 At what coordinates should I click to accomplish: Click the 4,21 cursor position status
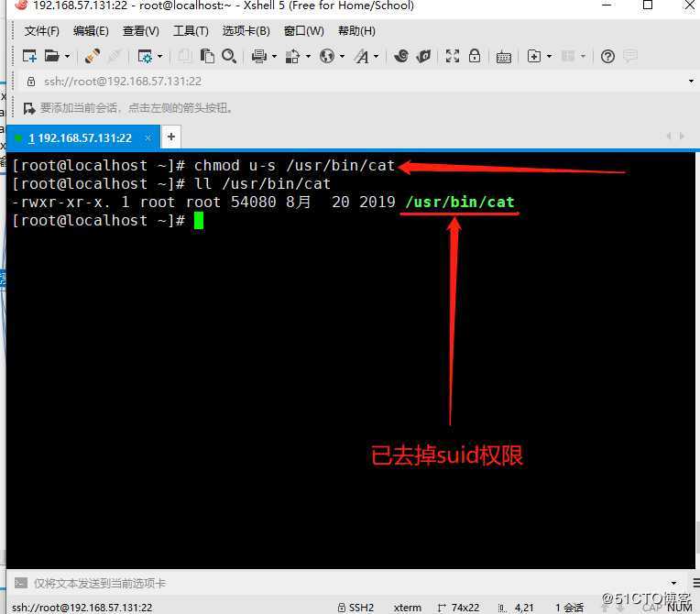[516, 608]
